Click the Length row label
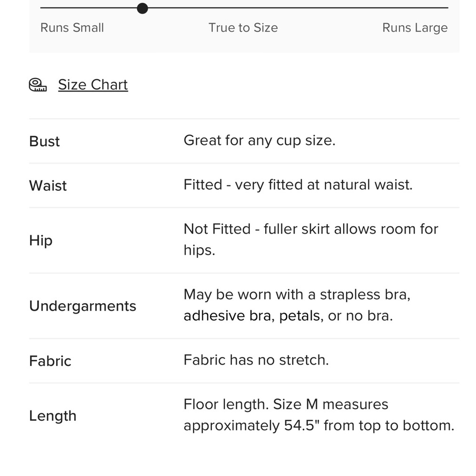476x476 pixels. [x=52, y=416]
